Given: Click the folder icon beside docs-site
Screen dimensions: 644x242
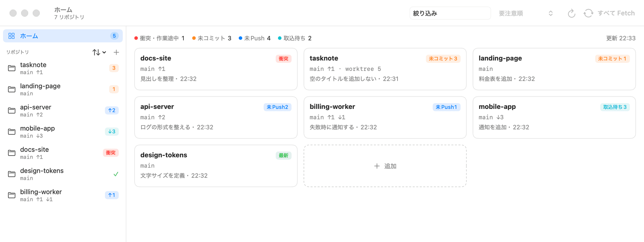Looking at the screenshot, I should coord(12,153).
